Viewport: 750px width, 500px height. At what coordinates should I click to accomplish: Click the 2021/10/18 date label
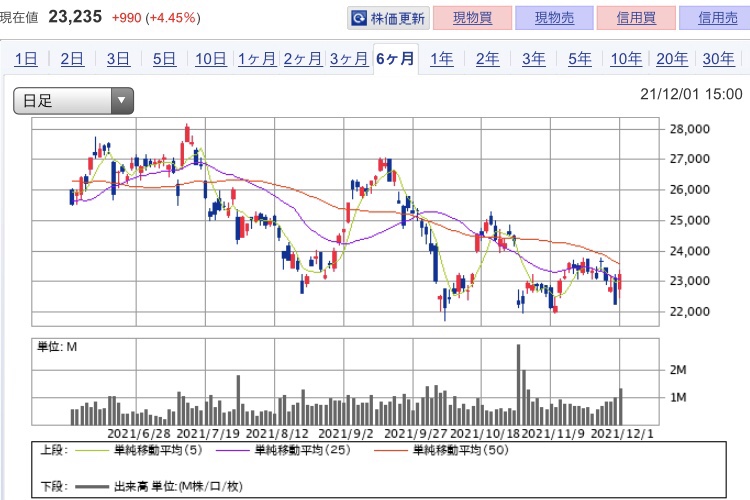click(x=485, y=434)
